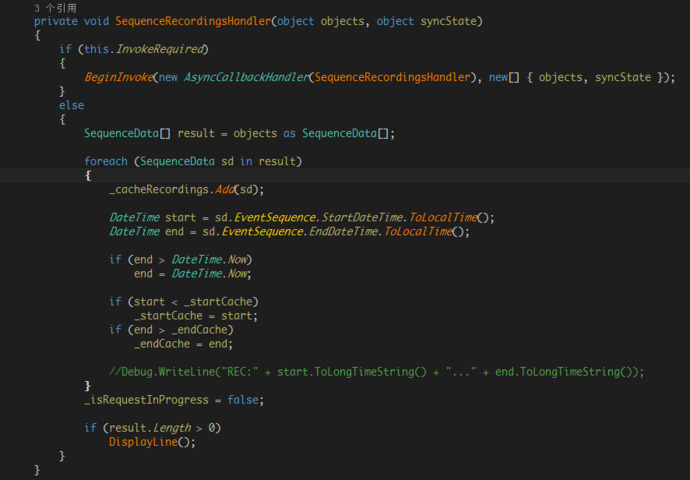Click the "_startCache = start" assignment
Viewport: 690px width, 480px height.
point(195,315)
